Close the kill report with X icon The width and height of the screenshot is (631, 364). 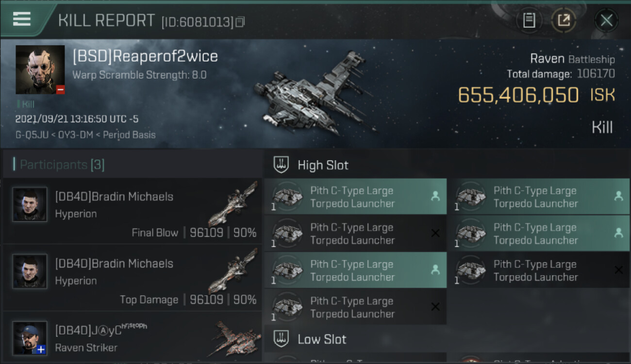(606, 20)
